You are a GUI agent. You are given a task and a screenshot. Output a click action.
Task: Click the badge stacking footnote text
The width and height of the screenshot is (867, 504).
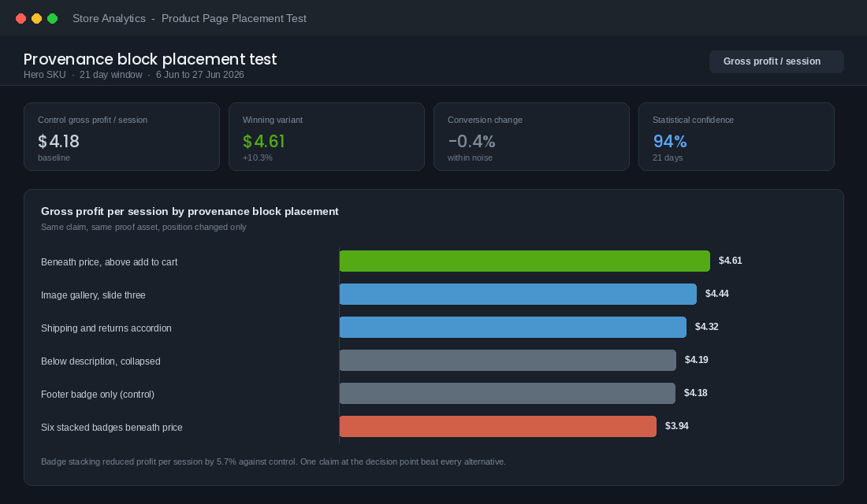(273, 462)
